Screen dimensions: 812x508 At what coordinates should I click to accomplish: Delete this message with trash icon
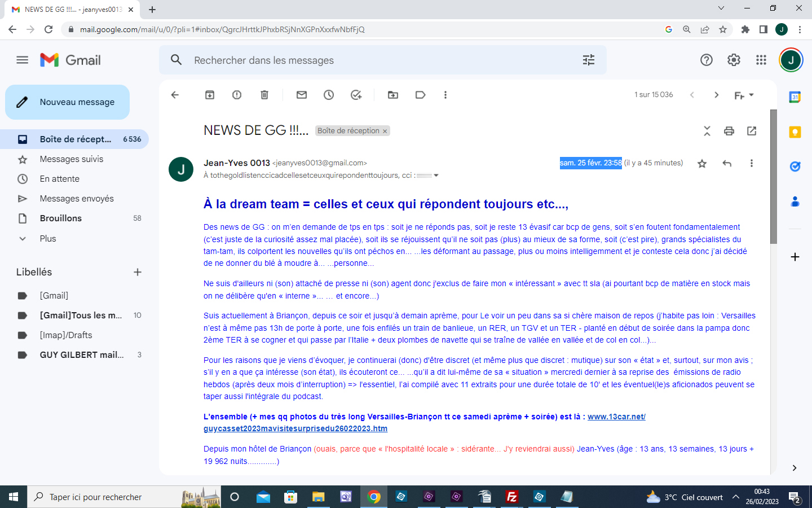coord(264,95)
